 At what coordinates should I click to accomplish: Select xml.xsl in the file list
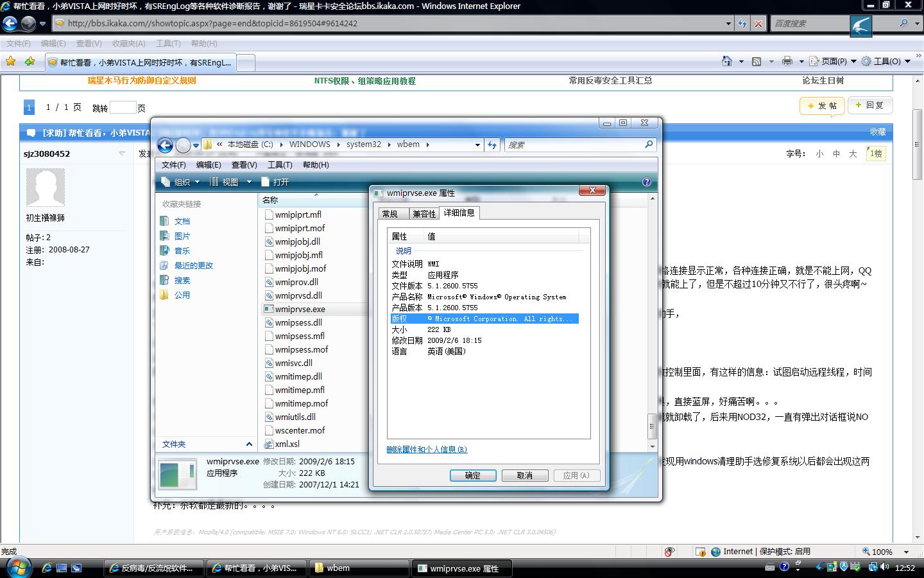[287, 444]
